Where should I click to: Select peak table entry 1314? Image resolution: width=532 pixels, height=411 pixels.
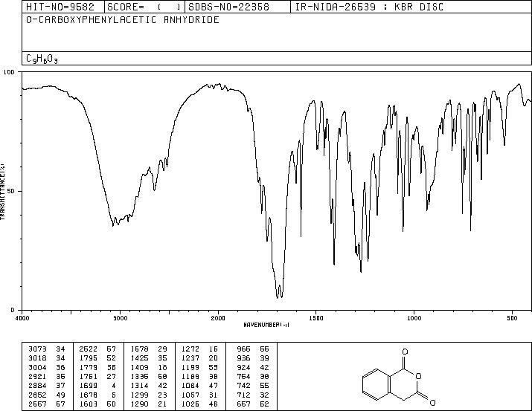click(x=139, y=386)
